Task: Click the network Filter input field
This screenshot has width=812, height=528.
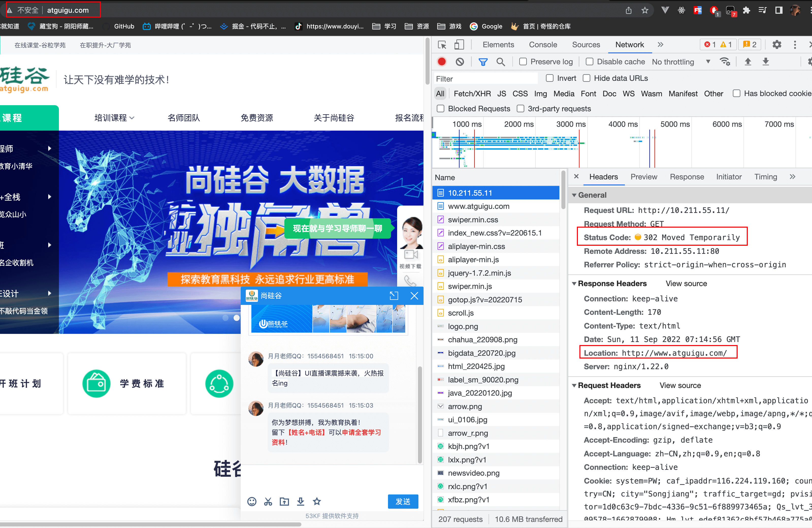Action: (485, 79)
